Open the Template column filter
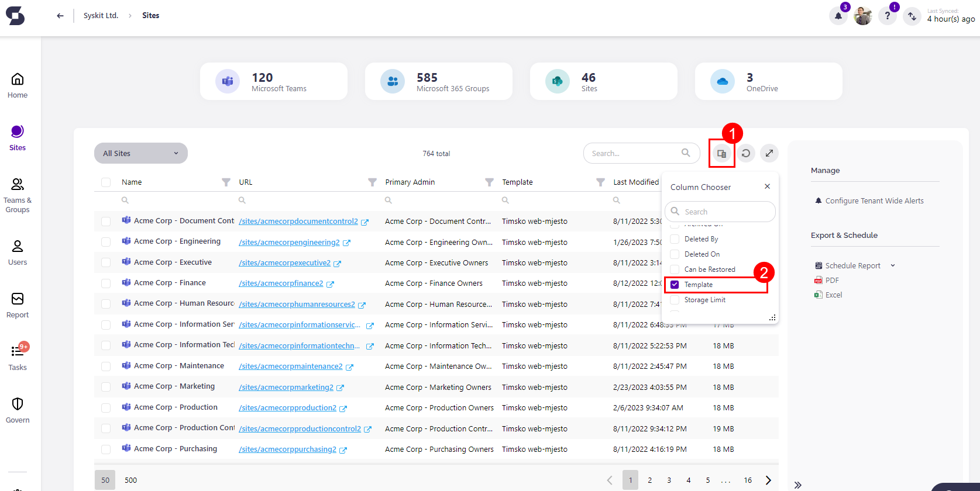Screen dimensions: 980x491 click(x=600, y=182)
